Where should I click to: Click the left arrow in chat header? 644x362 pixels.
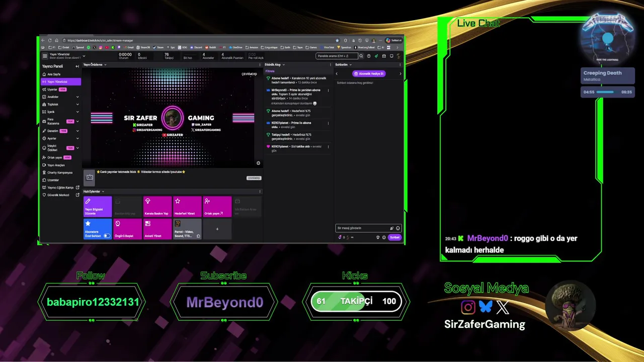tap(337, 73)
